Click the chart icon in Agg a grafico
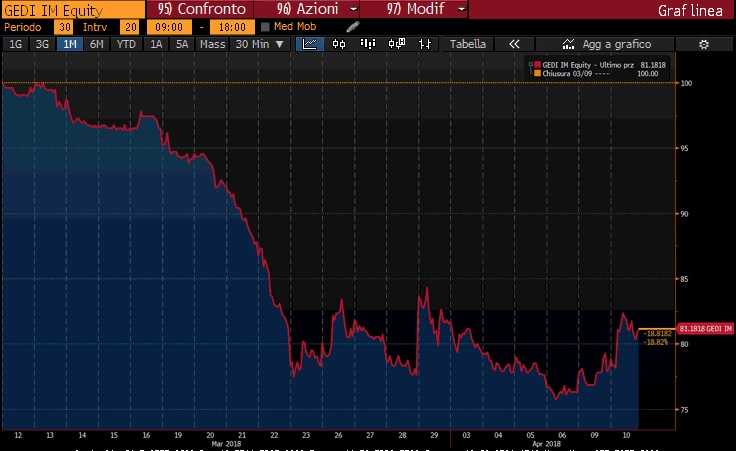The image size is (736, 451). pyautogui.click(x=568, y=44)
